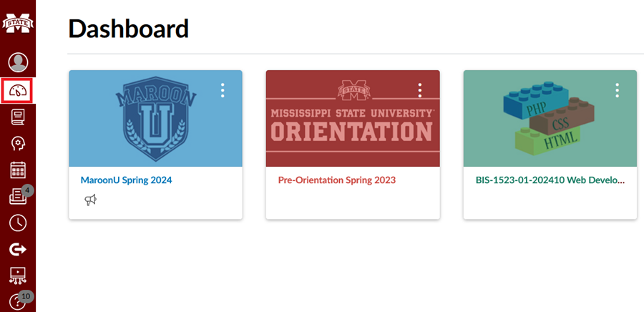Open BIS-1523-01-202410 Web Development course link

point(550,180)
